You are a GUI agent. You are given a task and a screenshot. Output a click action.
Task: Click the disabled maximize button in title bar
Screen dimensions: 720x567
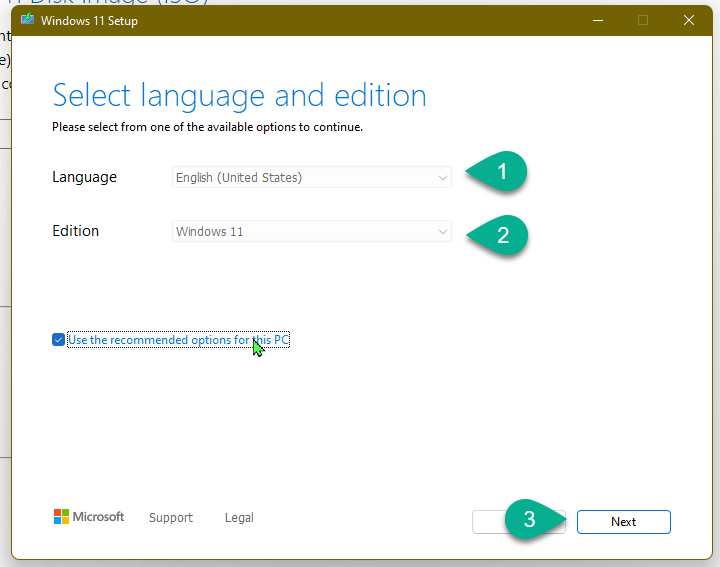point(643,20)
